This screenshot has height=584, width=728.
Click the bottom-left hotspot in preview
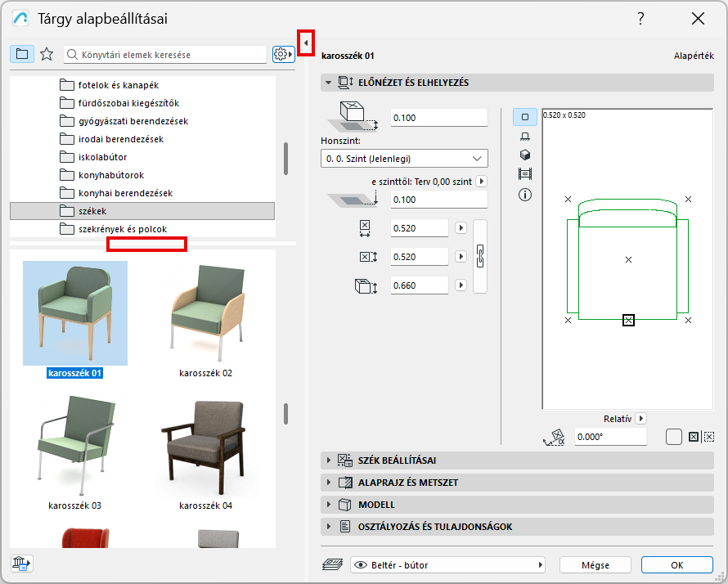568,320
